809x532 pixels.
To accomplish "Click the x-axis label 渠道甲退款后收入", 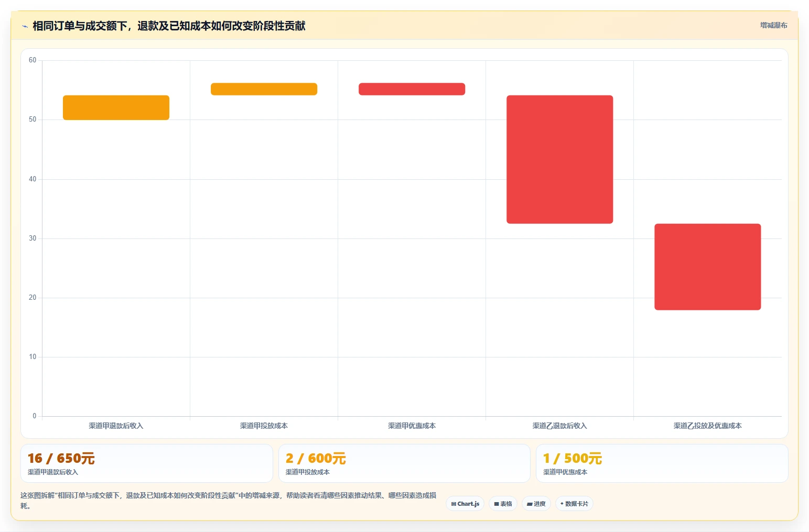I will 116,426.
